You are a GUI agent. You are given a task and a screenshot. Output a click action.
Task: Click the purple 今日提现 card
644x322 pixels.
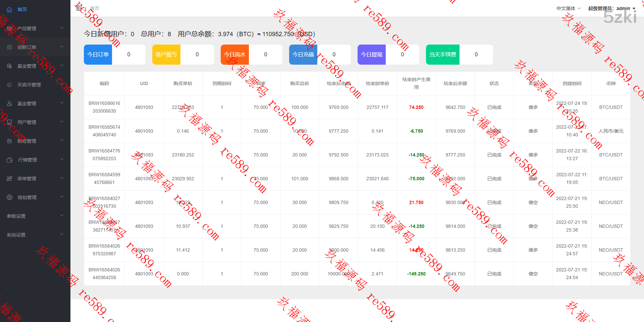click(x=372, y=55)
